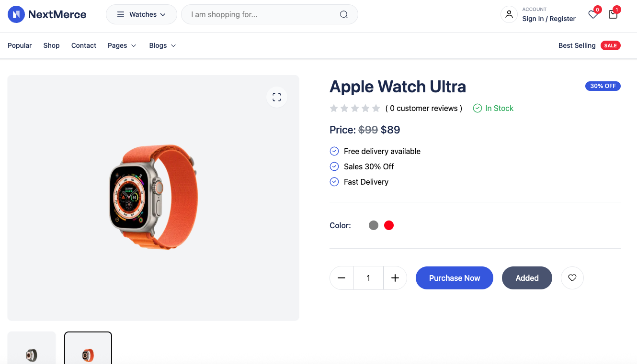Open the Pages dropdown menu
Screen dimensions: 637x364
click(x=122, y=45)
